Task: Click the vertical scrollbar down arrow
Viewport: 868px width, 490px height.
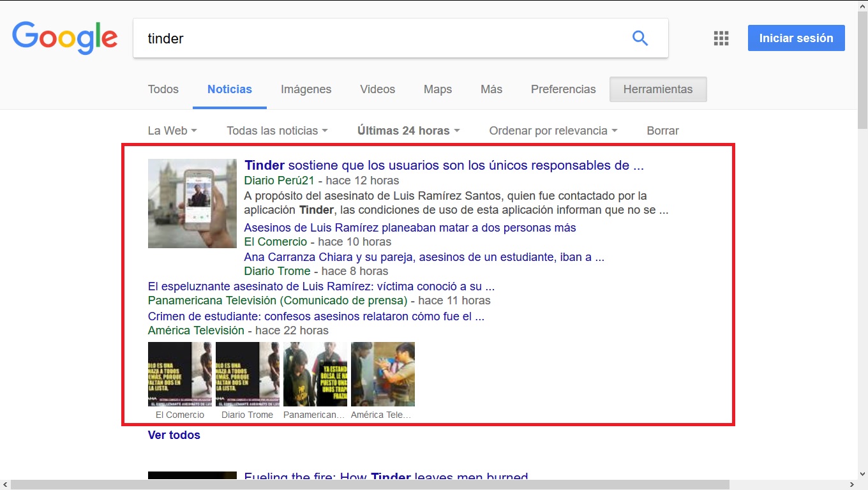Action: [862, 473]
